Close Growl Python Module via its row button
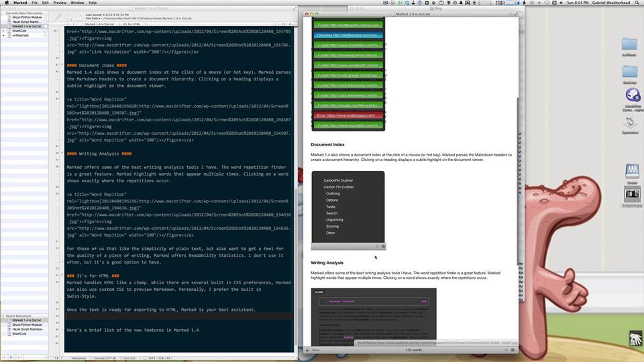 pos(46,17)
